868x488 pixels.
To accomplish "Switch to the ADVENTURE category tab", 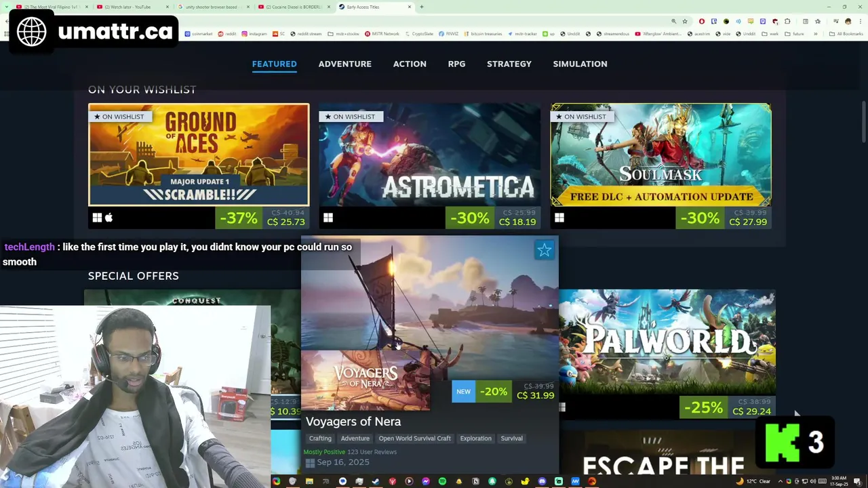I will click(344, 64).
